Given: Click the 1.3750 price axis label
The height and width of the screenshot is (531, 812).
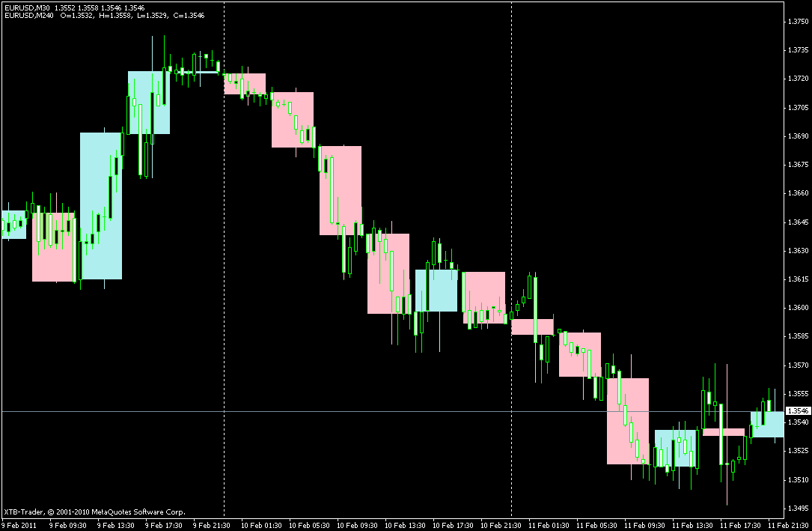Looking at the screenshot, I should 798,22.
